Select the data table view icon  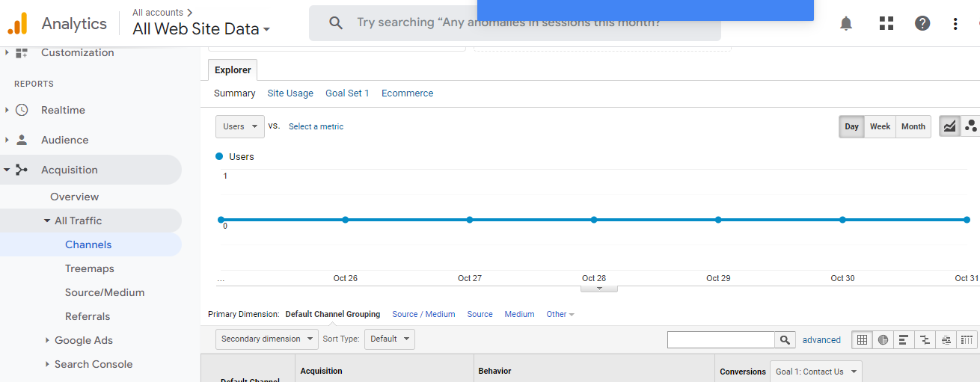click(x=862, y=340)
